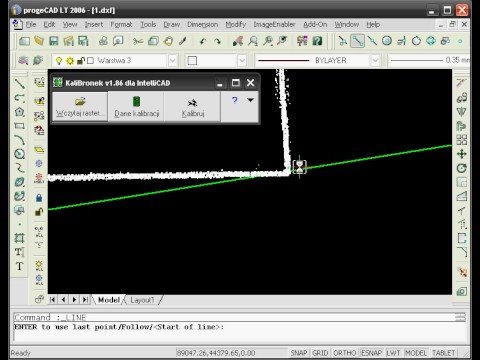This screenshot has width=480, height=360.
Task: Click the command line input area
Action: click(239, 332)
